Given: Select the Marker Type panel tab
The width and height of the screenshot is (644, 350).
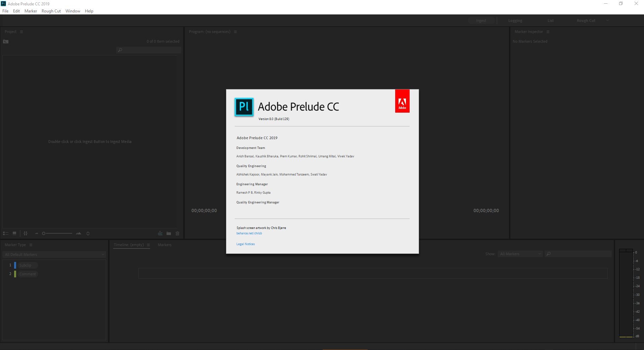Looking at the screenshot, I should tap(15, 245).
